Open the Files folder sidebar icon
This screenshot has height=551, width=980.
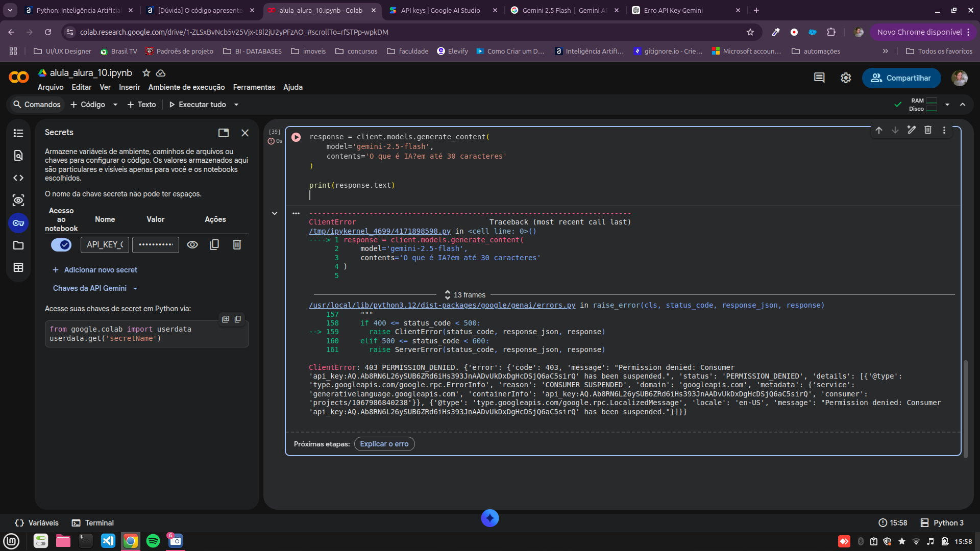point(18,245)
